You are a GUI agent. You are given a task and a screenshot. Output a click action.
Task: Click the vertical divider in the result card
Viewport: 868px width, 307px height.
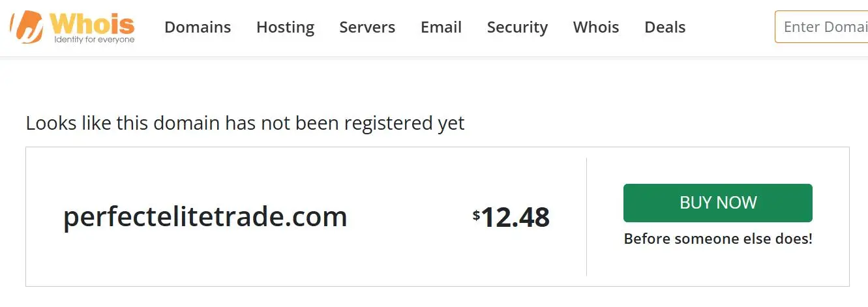586,217
